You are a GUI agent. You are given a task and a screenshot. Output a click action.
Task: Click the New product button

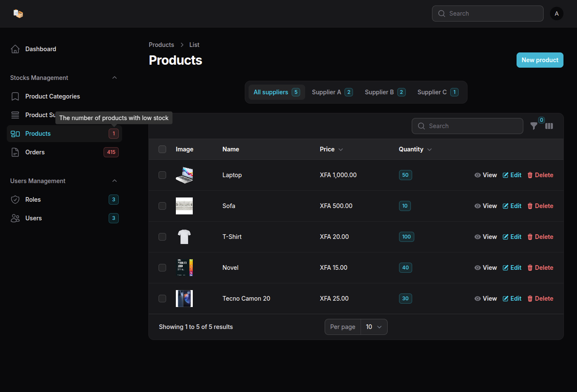tap(539, 60)
